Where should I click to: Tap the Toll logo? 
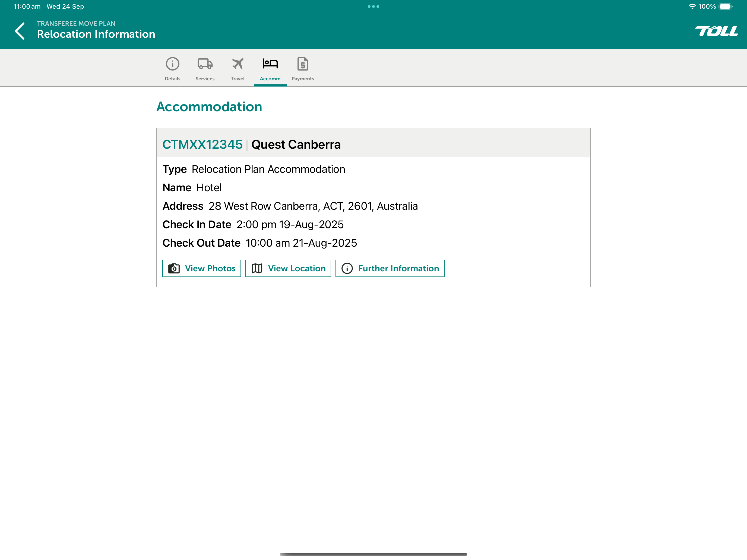[x=716, y=31]
